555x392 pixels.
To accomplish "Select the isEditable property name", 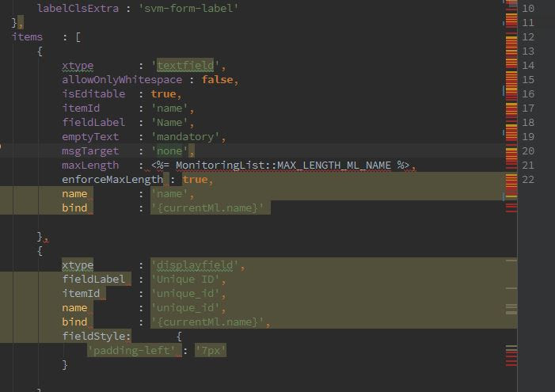I will [93, 93].
